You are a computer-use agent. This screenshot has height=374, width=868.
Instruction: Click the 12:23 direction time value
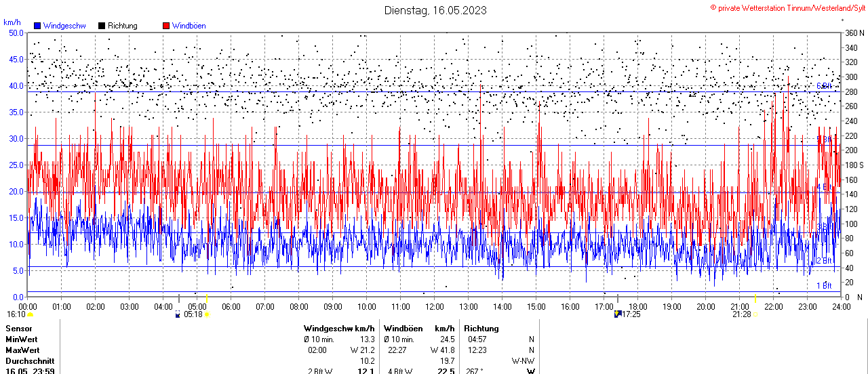[477, 350]
